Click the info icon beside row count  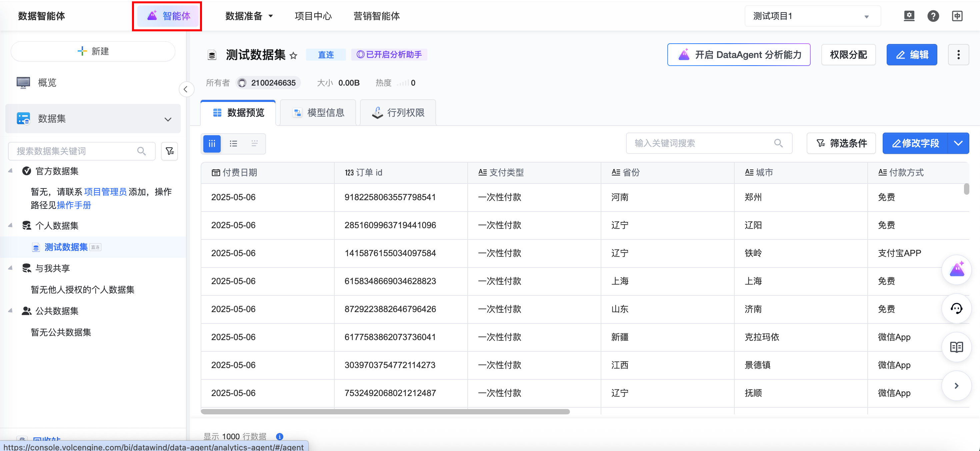(280, 436)
